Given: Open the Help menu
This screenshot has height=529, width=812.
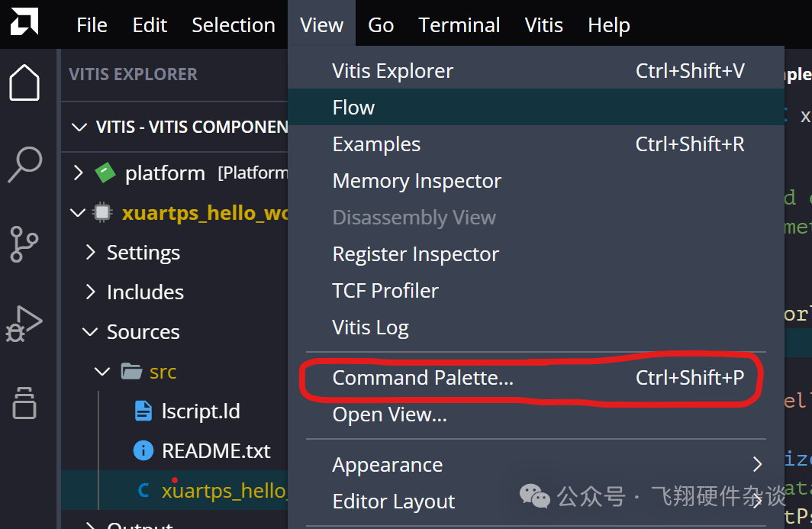Looking at the screenshot, I should tap(608, 25).
